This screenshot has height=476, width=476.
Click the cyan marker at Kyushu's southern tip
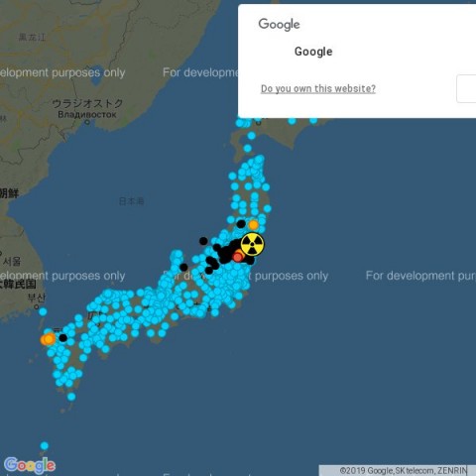point(71,397)
